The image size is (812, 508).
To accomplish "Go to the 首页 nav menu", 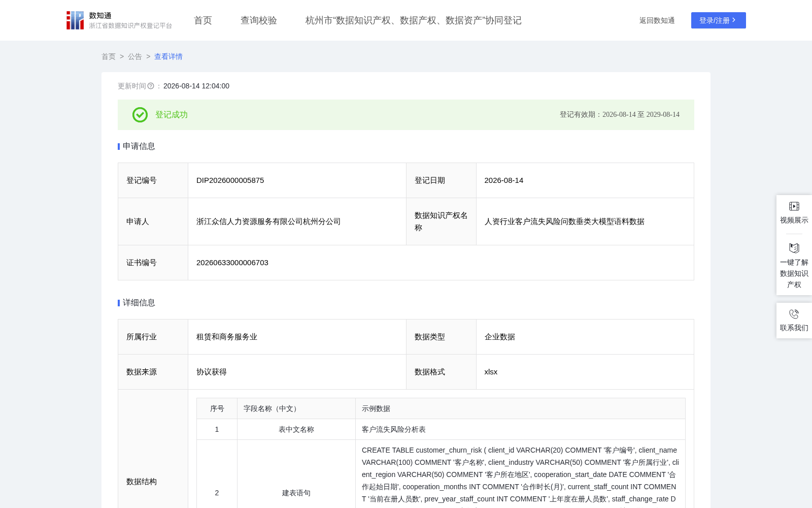I will pyautogui.click(x=203, y=20).
